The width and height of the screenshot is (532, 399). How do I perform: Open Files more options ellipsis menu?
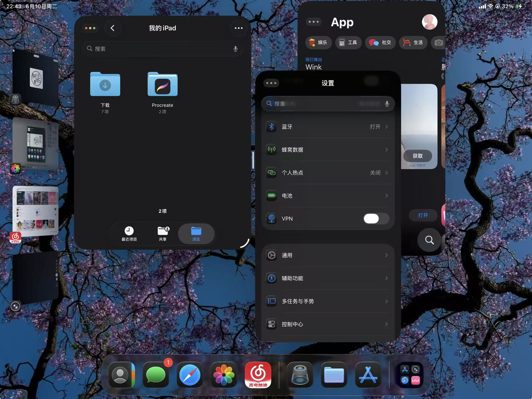pyautogui.click(x=238, y=28)
